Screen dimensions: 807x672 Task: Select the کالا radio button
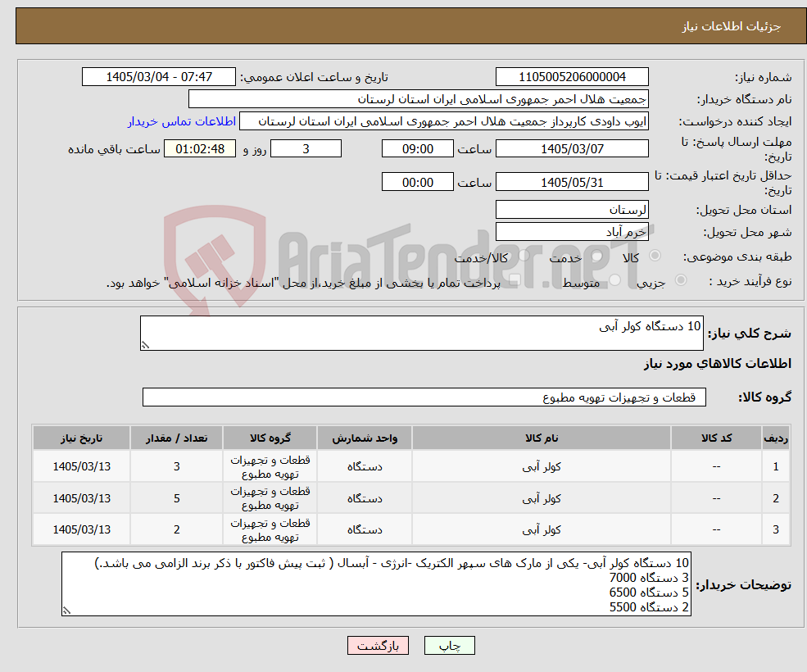655,256
